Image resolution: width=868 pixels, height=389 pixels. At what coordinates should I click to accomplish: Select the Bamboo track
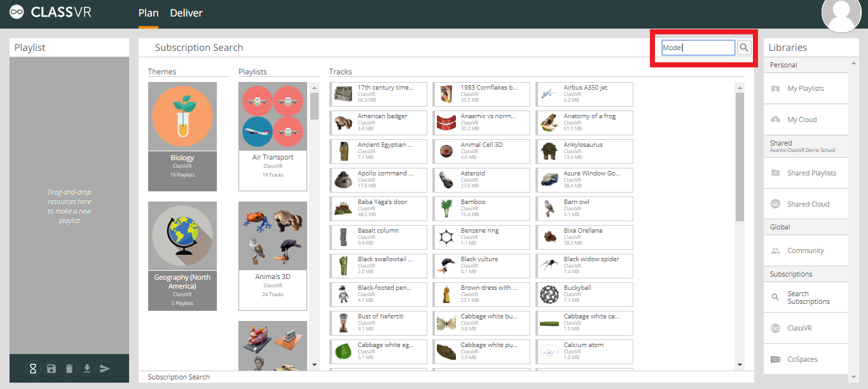(x=481, y=208)
